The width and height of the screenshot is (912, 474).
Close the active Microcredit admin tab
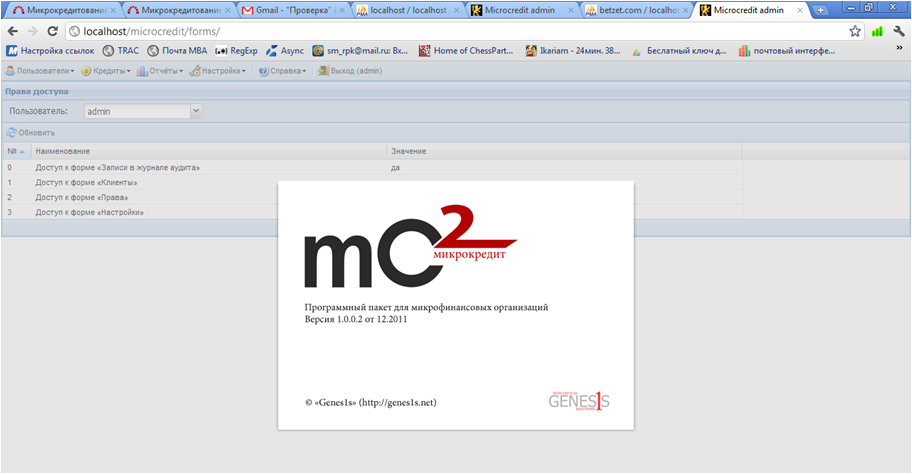[x=800, y=10]
